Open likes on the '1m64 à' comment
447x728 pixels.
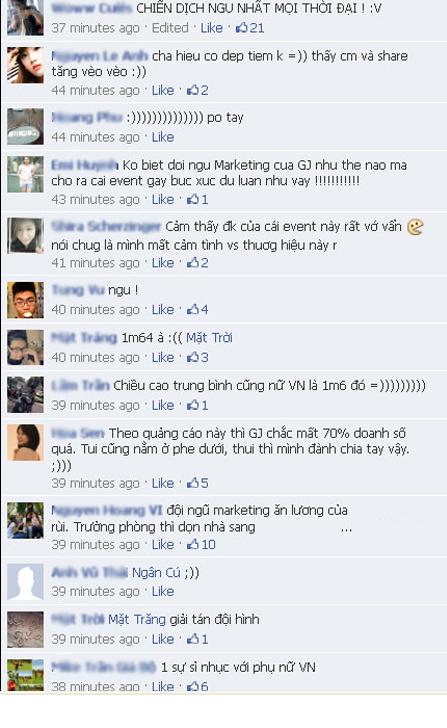[x=198, y=358]
